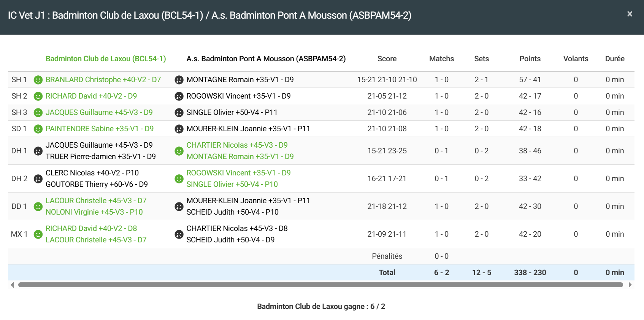The width and height of the screenshot is (644, 320).
Task: Click green smiley icon for SH 1 winner
Action: (x=38, y=80)
